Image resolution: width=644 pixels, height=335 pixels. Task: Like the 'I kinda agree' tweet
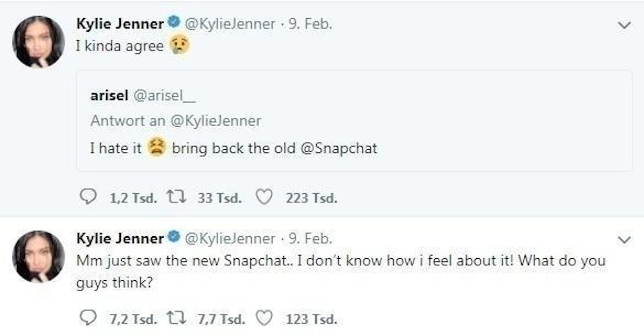click(x=262, y=199)
